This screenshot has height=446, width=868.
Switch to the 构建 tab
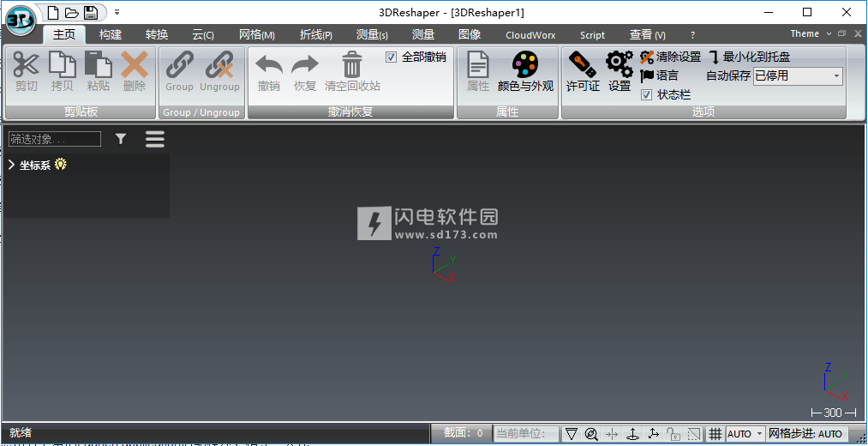pyautogui.click(x=111, y=34)
